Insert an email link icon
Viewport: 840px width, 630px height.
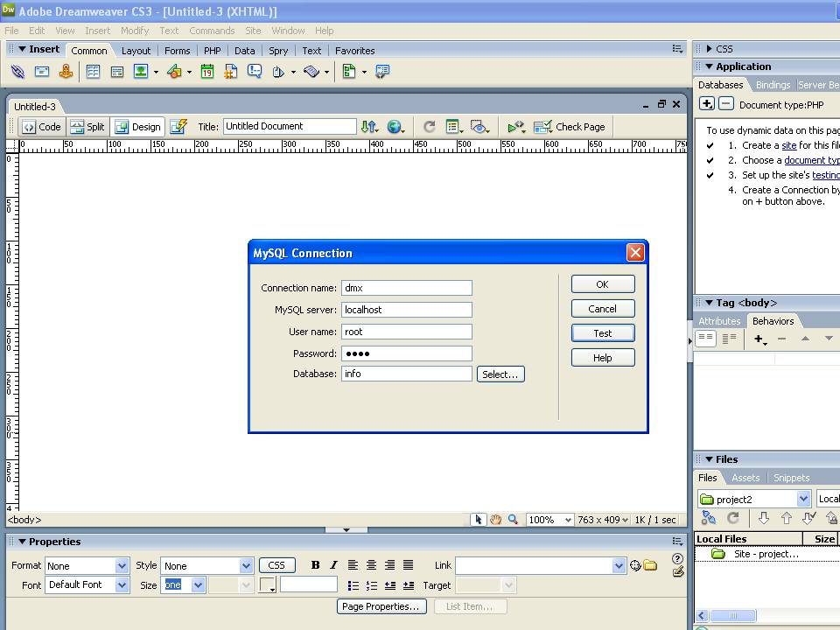coord(42,71)
